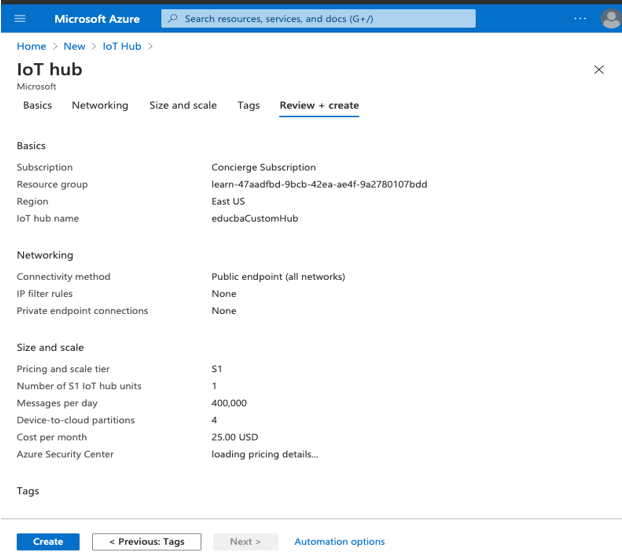
Task: Click Number of S1 IoT hub units label
Action: [79, 386]
